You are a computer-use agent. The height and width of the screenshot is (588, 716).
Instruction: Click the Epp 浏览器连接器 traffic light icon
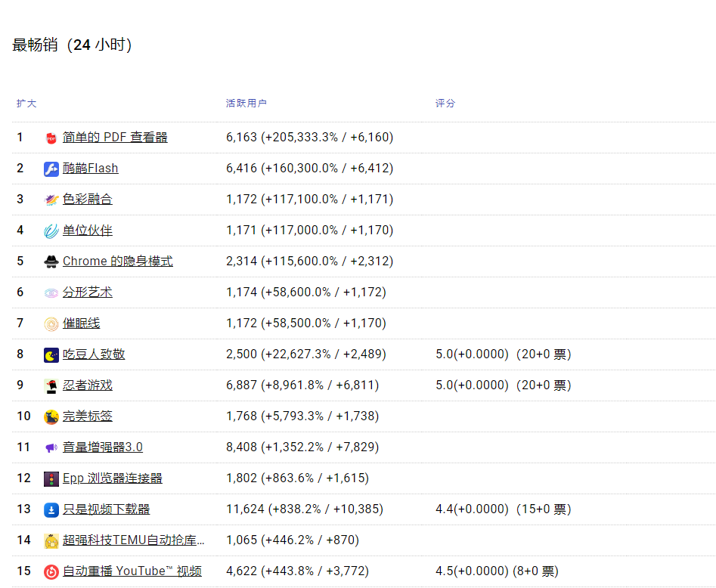coord(51,479)
